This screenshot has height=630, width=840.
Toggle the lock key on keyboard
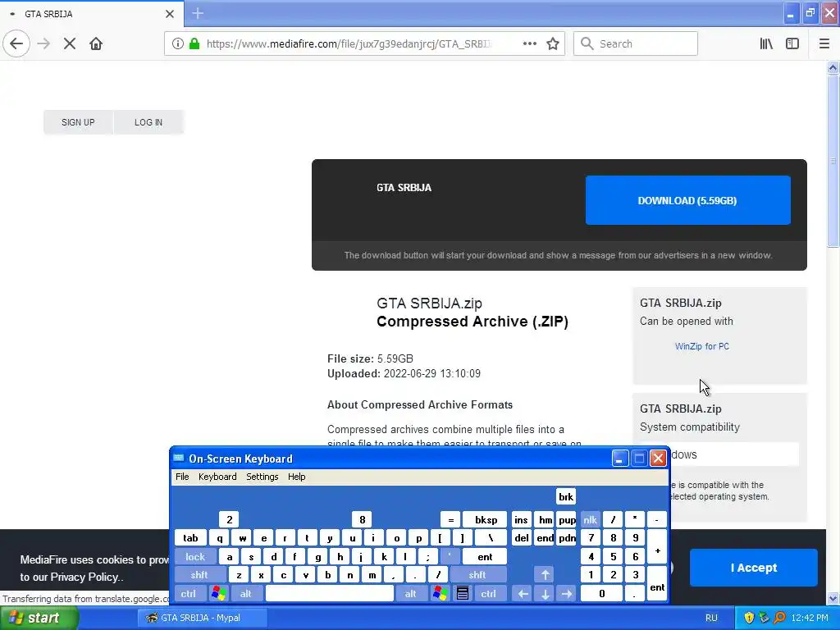195,557
